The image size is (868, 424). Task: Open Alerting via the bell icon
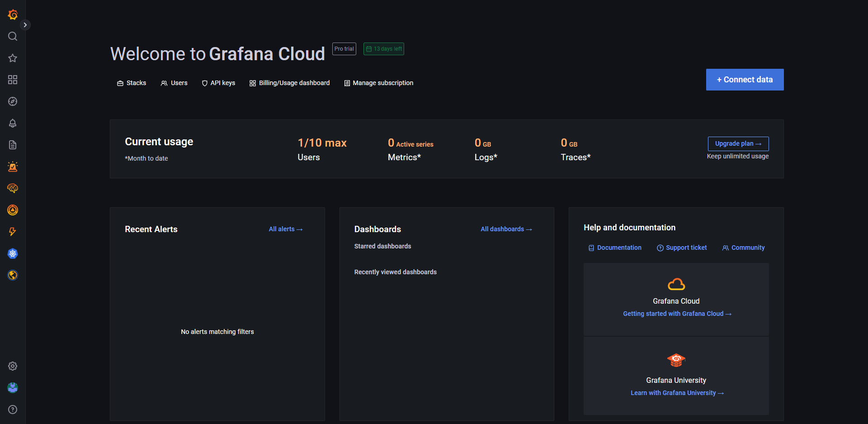(13, 123)
